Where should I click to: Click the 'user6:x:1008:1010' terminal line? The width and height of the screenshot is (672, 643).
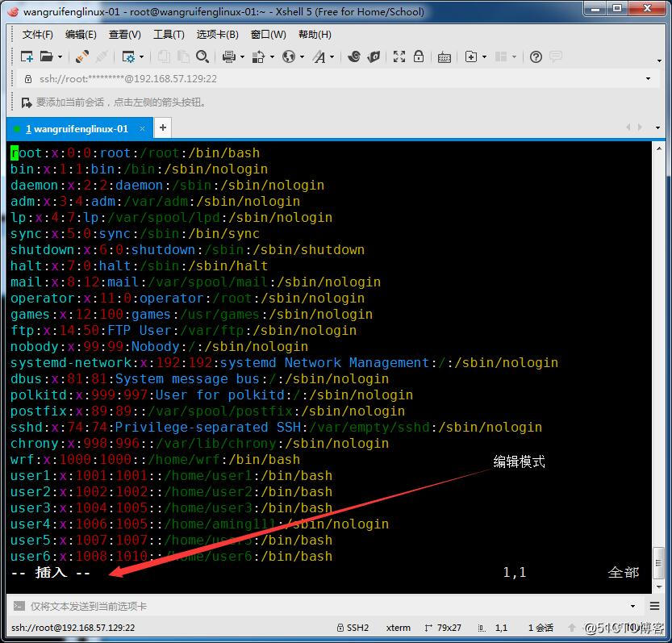pyautogui.click(x=171, y=557)
